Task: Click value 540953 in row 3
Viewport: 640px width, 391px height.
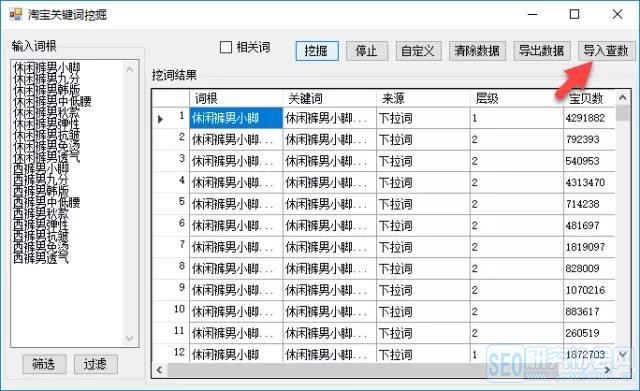Action: tap(582, 161)
